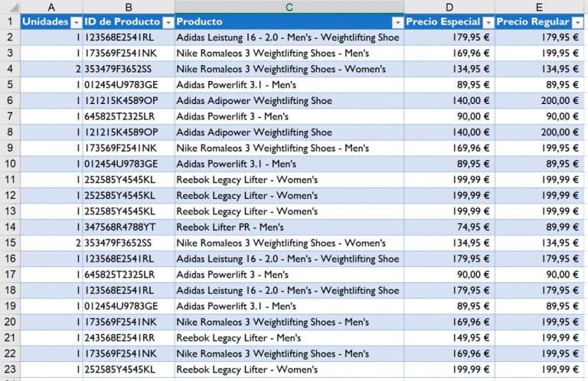The height and width of the screenshot is (381, 588).
Task: Select row 6 header
Action: pos(10,100)
